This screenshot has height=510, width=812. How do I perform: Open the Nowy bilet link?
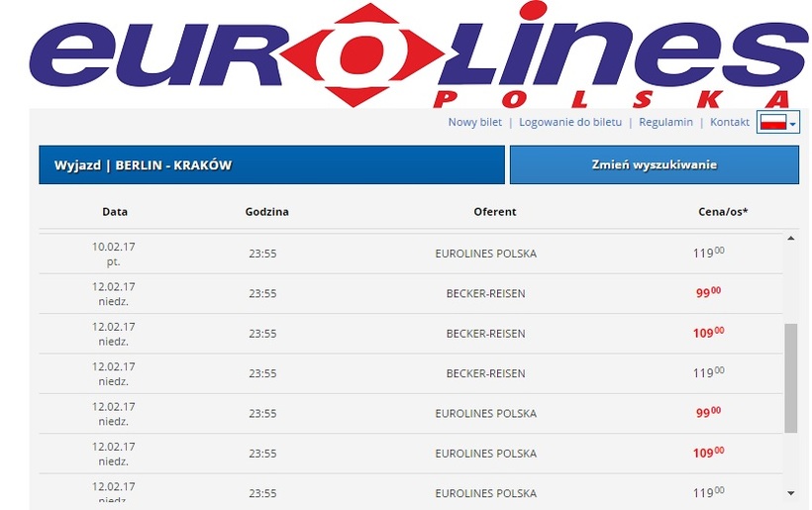[475, 122]
